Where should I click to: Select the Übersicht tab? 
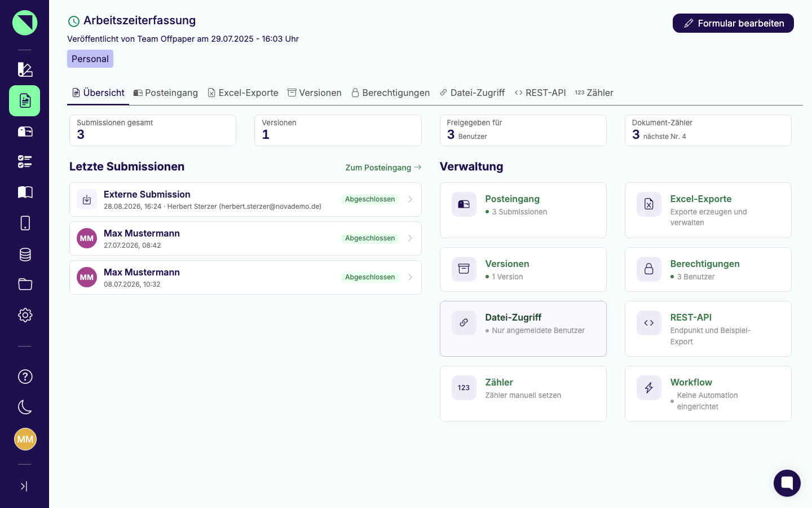click(98, 93)
